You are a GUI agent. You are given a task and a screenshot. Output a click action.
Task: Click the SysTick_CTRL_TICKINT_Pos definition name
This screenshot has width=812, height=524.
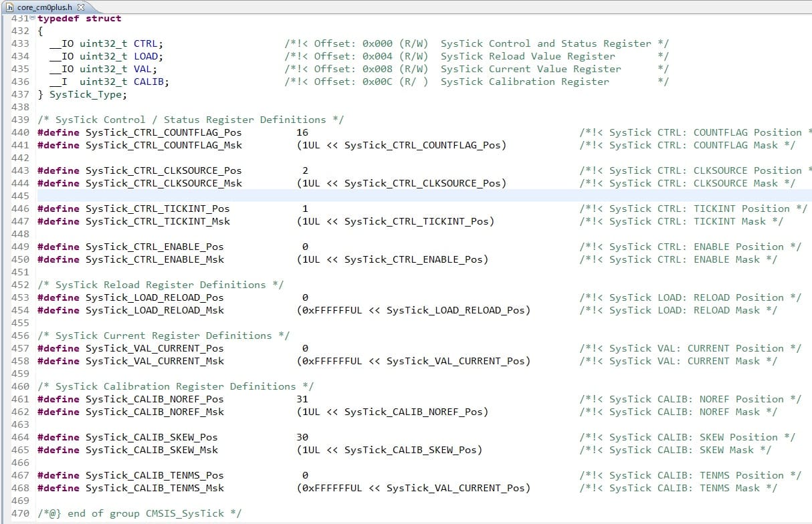pyautogui.click(x=157, y=209)
